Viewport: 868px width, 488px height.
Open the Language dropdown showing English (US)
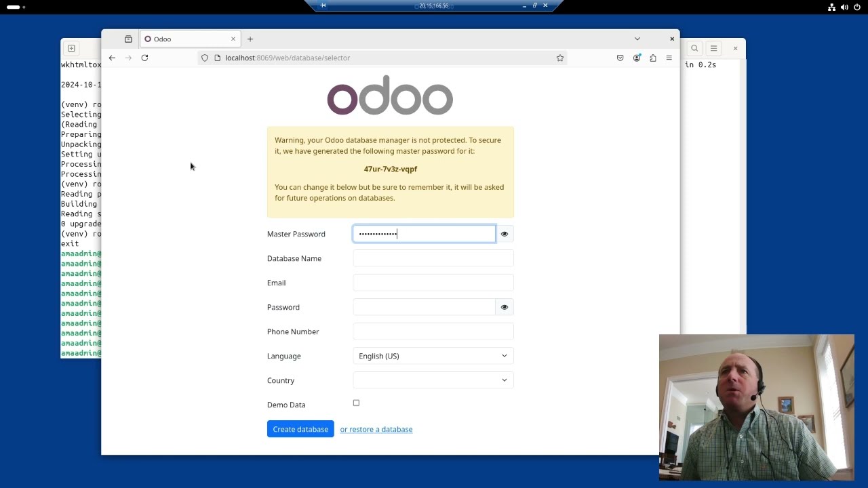coord(433,356)
